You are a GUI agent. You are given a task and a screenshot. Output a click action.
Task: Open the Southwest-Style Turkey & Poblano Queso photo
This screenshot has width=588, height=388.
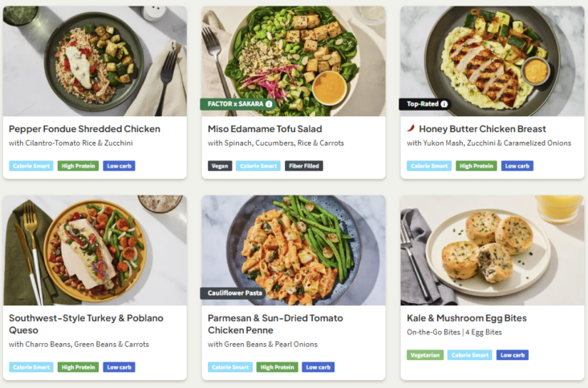95,250
